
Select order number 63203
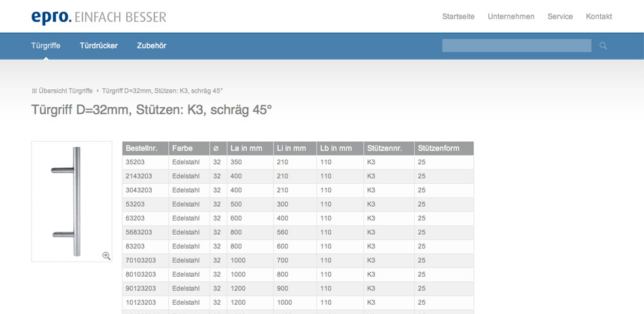coord(135,218)
